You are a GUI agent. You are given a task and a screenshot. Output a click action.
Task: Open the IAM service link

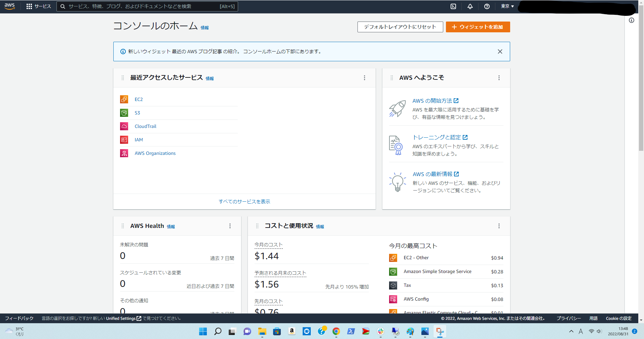[139, 140]
